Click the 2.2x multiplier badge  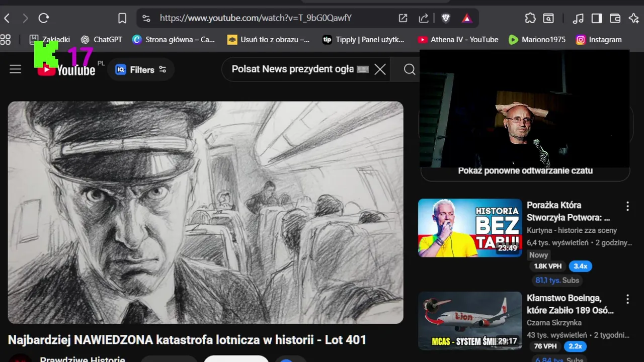[575, 346]
